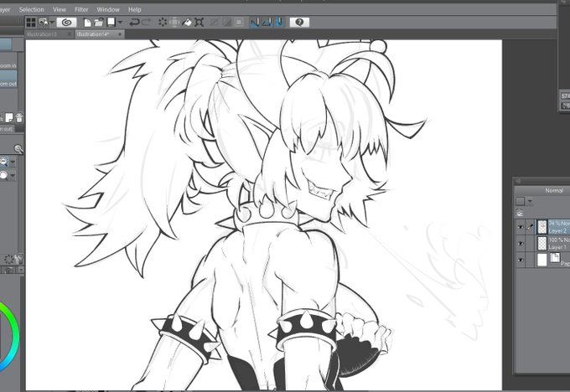Create a new document with the New icon
The image size is (570, 392).
pos(87,23)
